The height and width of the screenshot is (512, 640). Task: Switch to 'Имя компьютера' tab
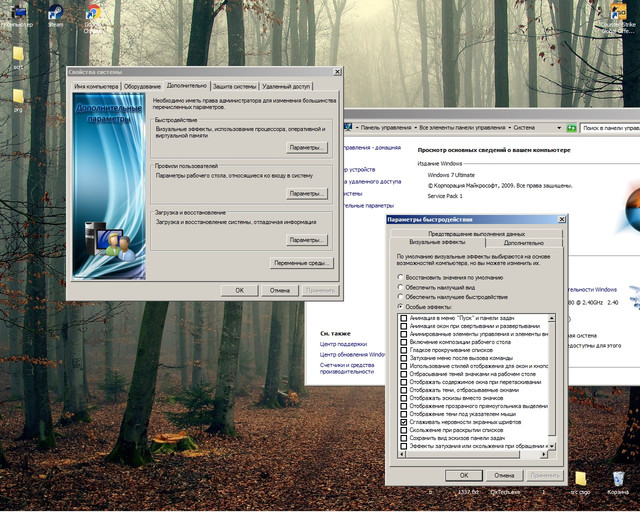pos(96,87)
